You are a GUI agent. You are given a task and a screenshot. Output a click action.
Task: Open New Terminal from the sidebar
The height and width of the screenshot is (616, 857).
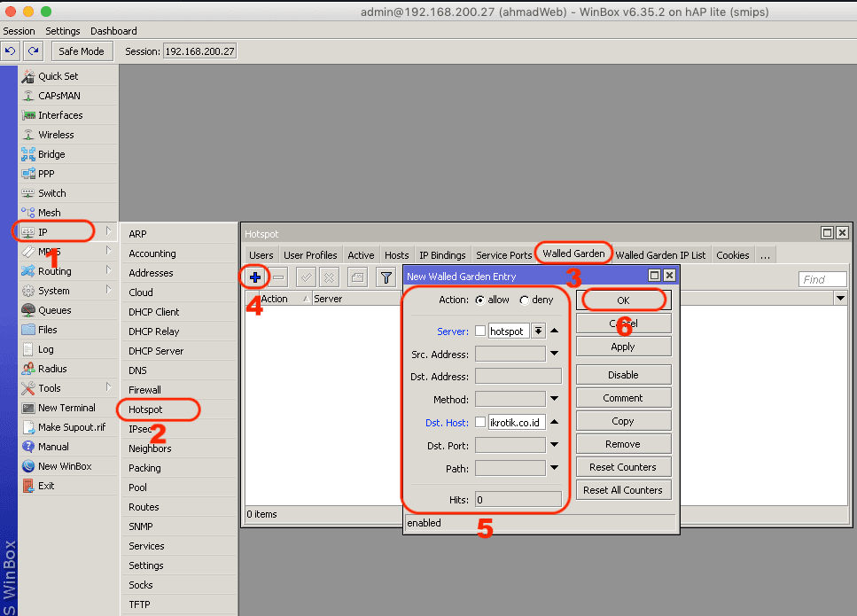tap(66, 408)
